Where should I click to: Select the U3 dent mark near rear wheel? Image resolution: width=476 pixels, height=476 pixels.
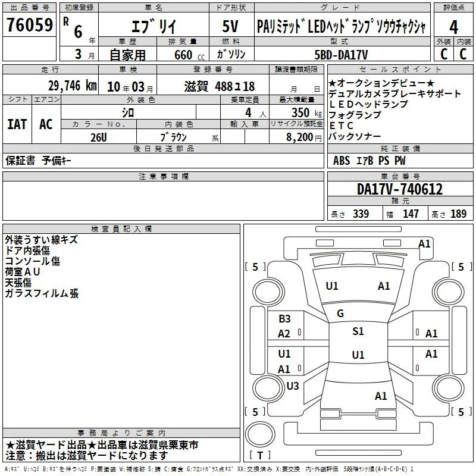(293, 386)
